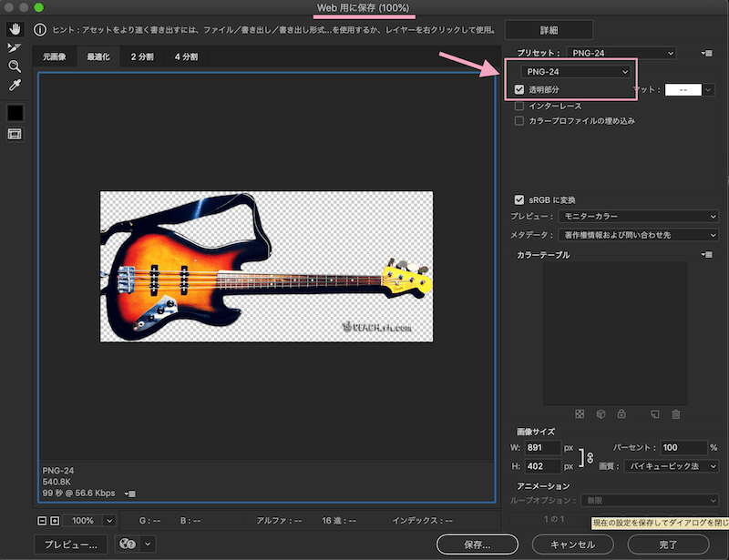This screenshot has height=560, width=729.
Task: Toggle slices visibility icon
Action: point(15,134)
